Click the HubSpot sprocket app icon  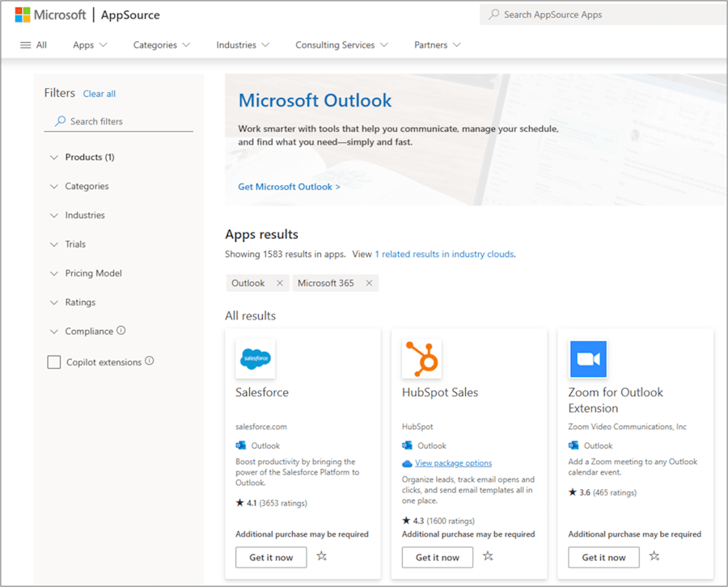pos(421,358)
